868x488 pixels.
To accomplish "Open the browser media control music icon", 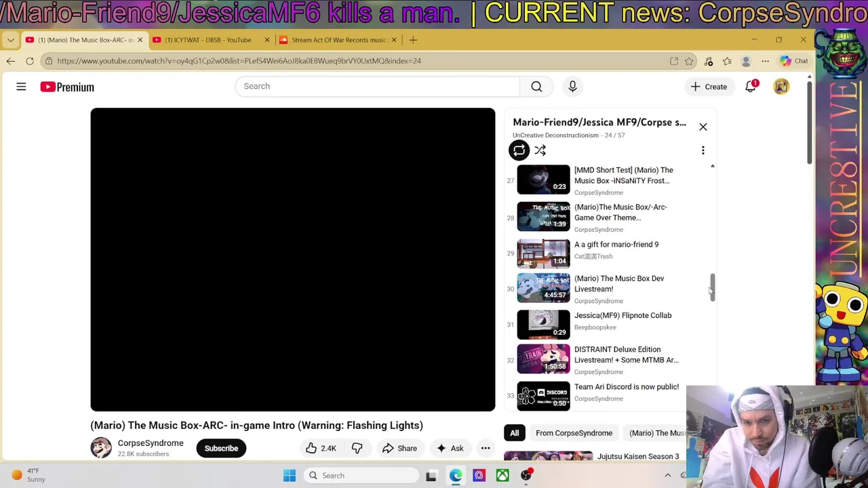I will [709, 61].
